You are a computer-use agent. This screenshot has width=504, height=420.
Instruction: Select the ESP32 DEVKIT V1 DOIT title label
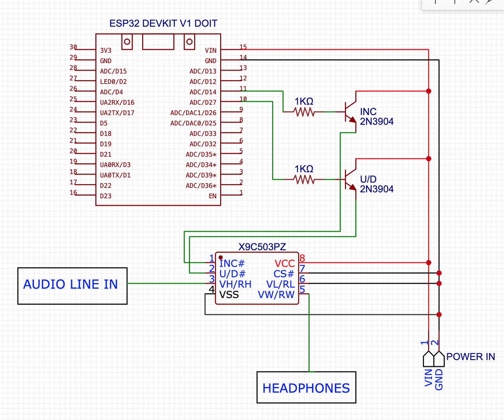[x=163, y=23]
